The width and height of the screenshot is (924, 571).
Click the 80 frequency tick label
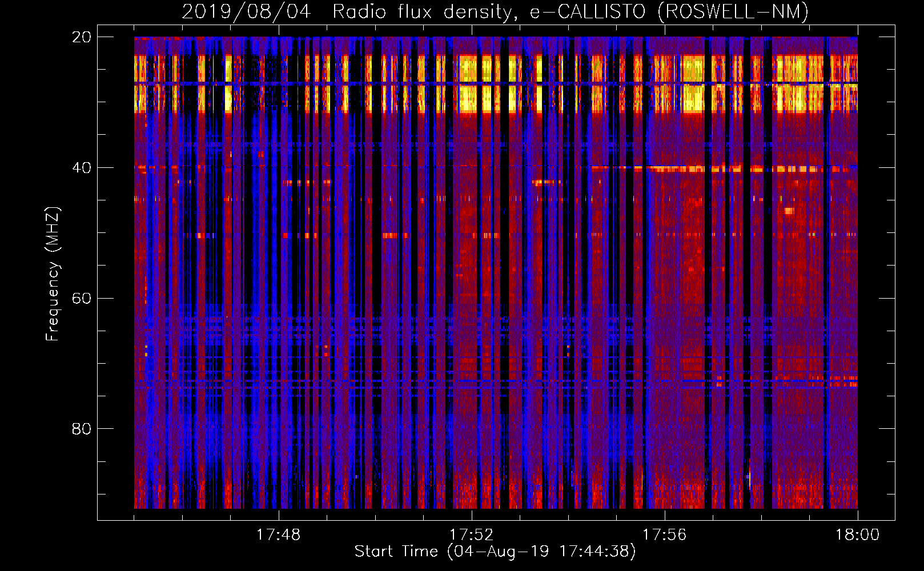pos(82,429)
